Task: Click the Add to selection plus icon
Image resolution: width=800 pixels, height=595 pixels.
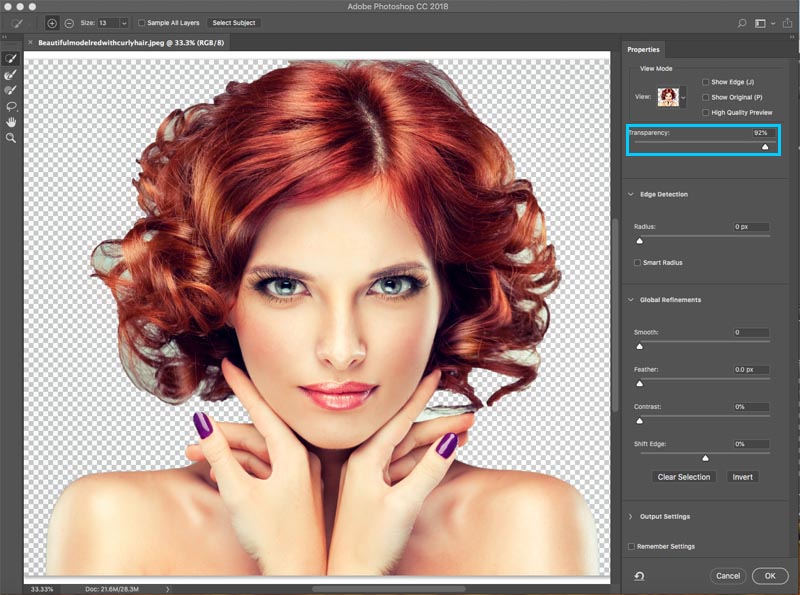Action: pos(52,22)
